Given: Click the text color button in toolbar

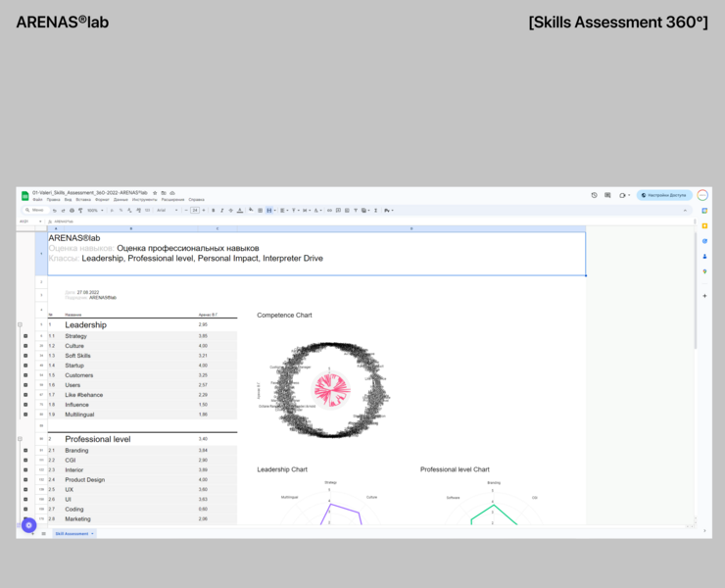Looking at the screenshot, I should [239, 210].
